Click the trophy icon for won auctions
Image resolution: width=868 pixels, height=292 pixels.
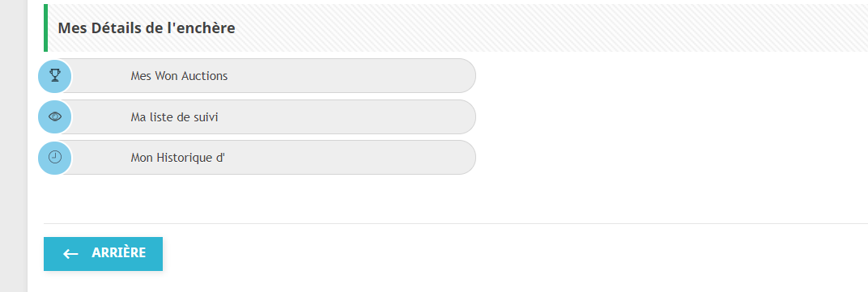pyautogui.click(x=55, y=75)
